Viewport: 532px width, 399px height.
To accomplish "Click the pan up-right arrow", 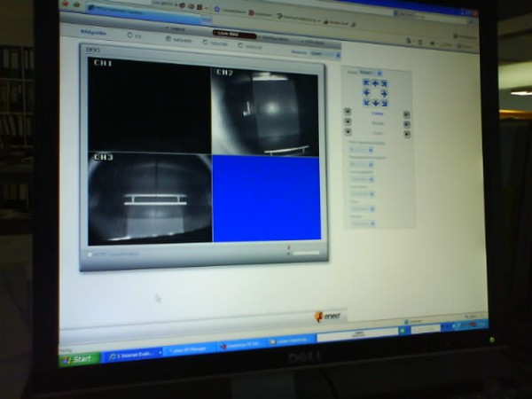I will (384, 83).
